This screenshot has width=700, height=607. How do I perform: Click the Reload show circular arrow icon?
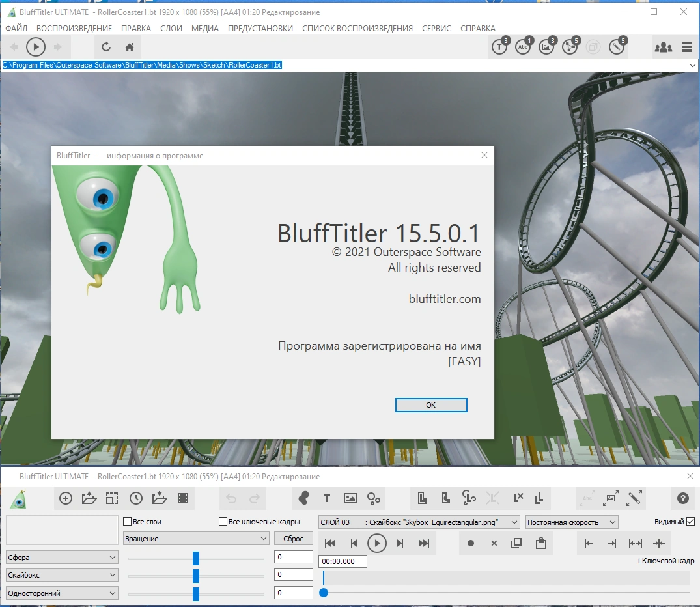[105, 47]
